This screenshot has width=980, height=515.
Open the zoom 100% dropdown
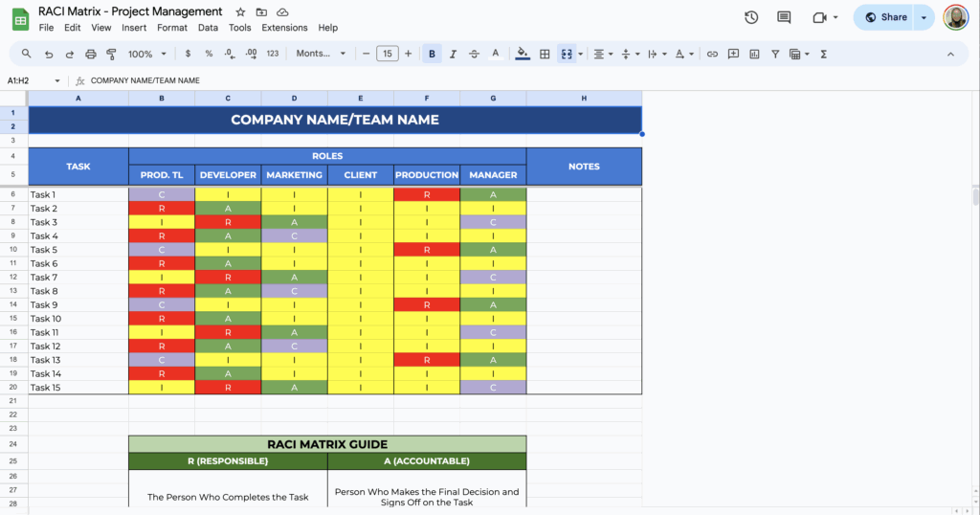[146, 55]
